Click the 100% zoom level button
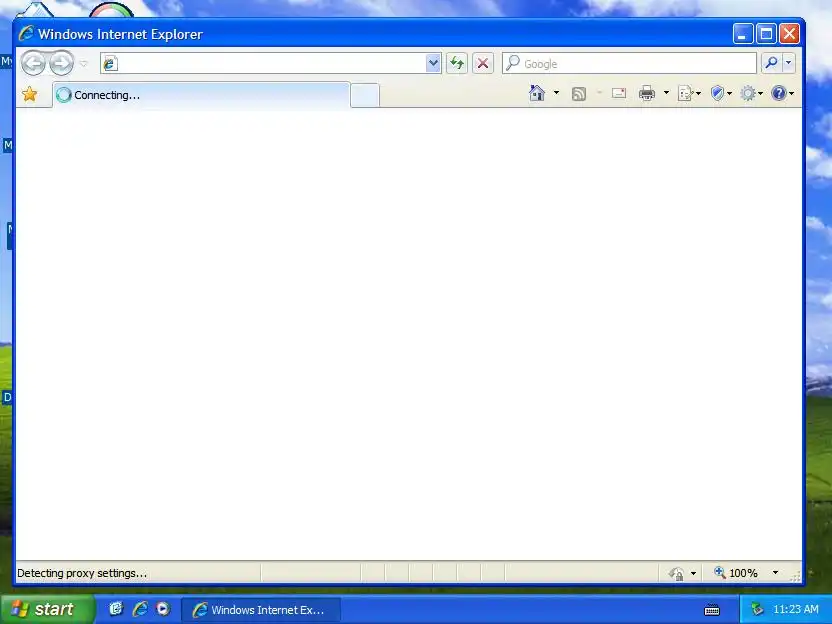Screen dimensions: 832x624 [735, 573]
